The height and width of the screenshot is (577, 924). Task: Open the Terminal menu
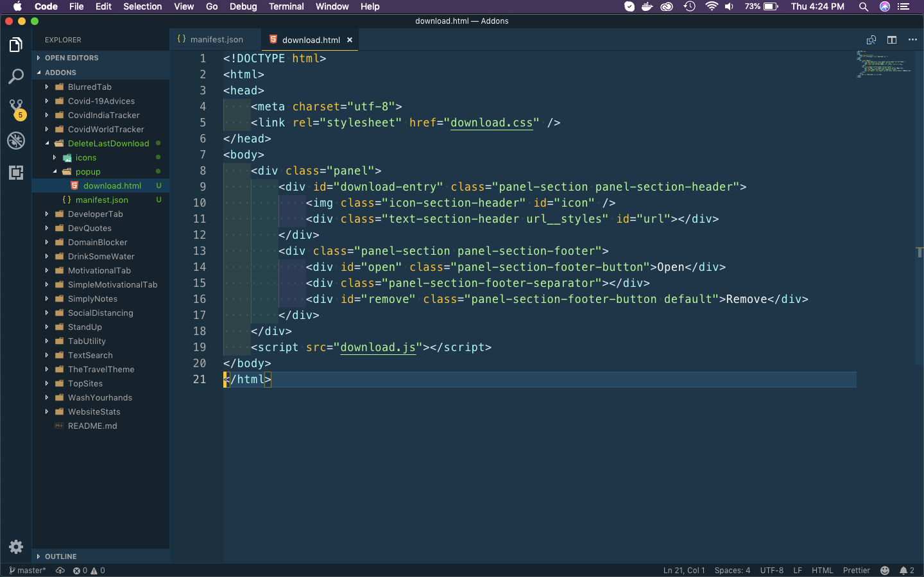pos(286,6)
